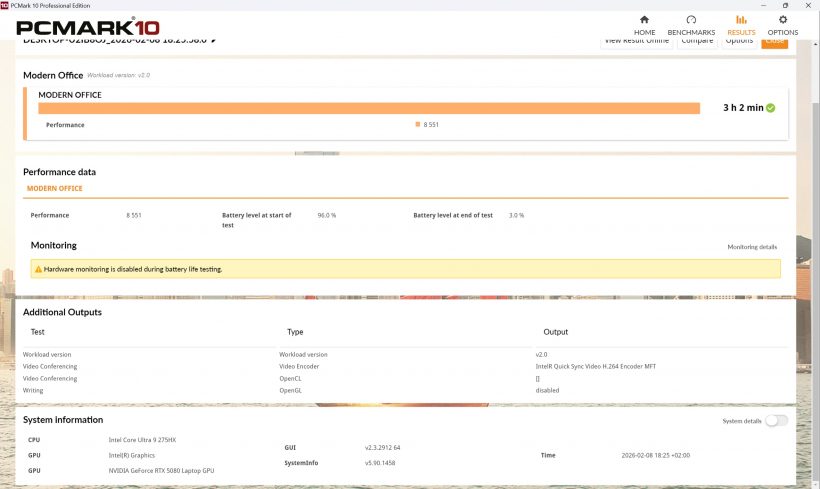Toggle the System details switch
Screen dimensions: 820x489
pyautogui.click(x=776, y=420)
